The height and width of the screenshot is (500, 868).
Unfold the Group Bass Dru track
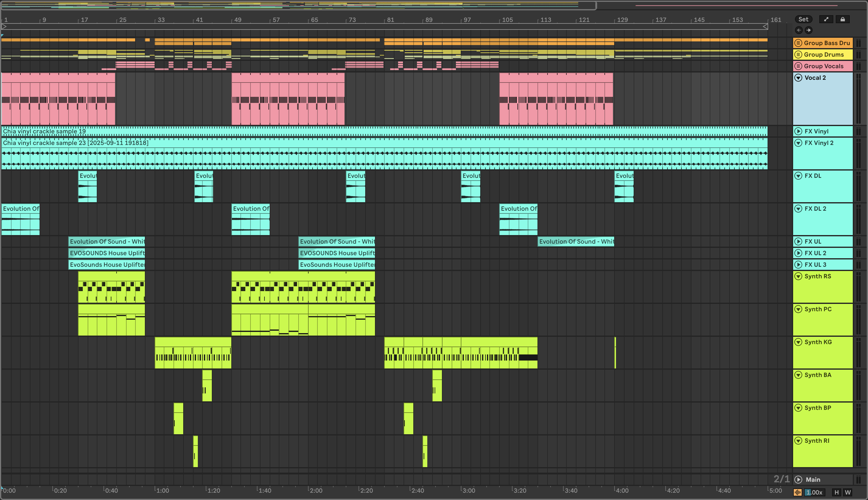click(798, 43)
